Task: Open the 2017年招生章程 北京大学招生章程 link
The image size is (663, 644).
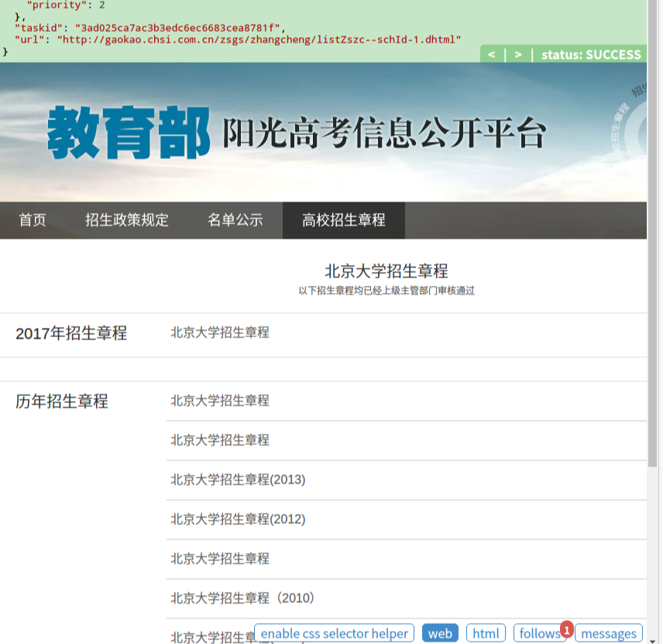Action: point(220,332)
